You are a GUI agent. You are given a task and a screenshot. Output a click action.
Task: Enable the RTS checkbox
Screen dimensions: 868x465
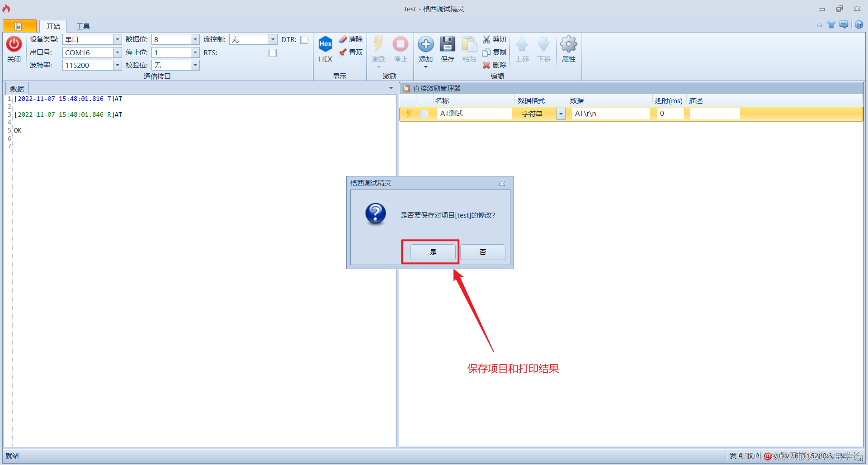point(273,53)
